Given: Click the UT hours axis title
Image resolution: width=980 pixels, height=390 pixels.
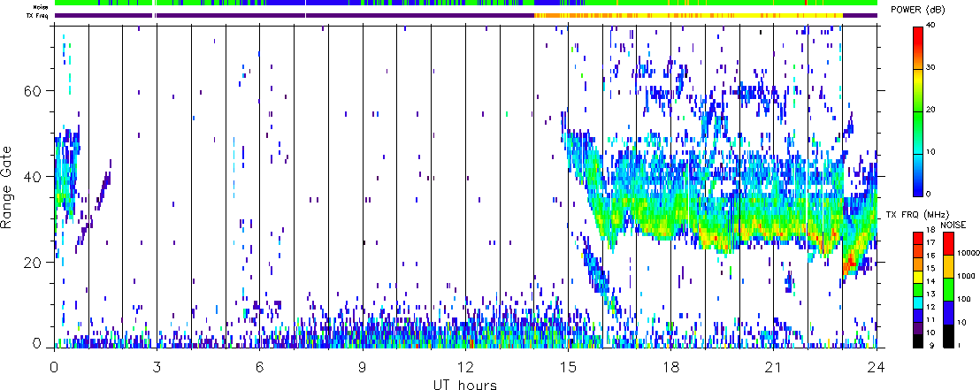Looking at the screenshot, I should pyautogui.click(x=465, y=384).
